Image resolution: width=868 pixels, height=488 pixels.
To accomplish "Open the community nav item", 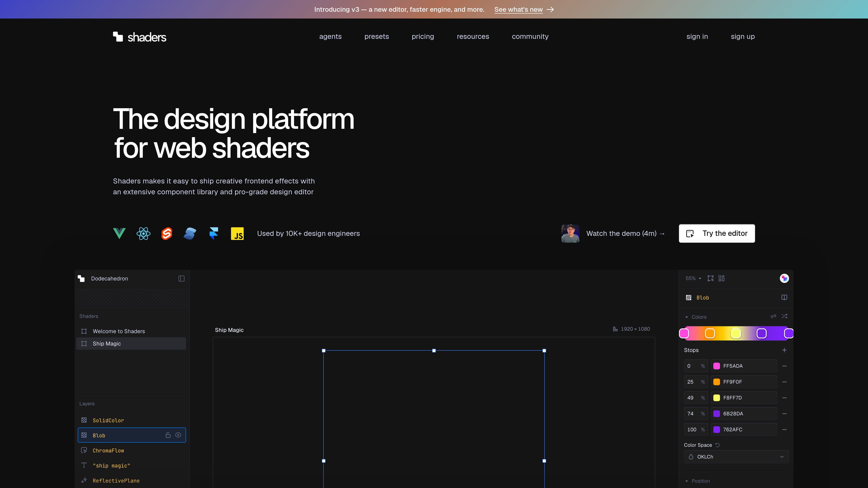I will [x=530, y=36].
